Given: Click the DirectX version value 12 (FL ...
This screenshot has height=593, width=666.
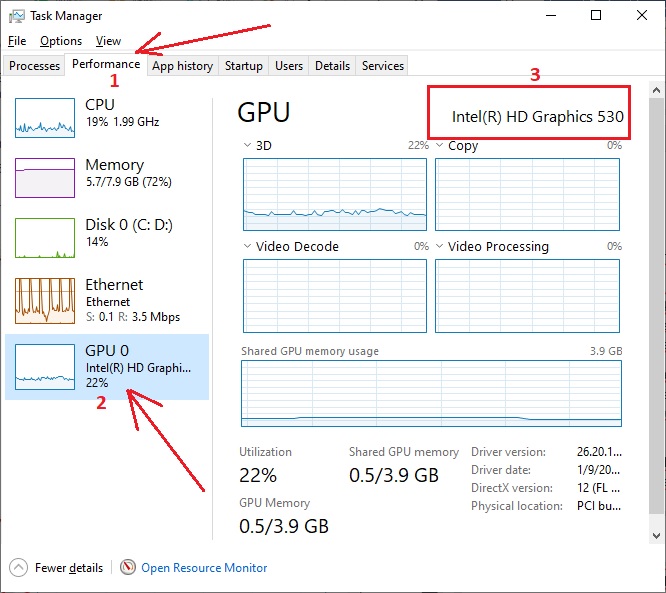Looking at the screenshot, I should coord(598,488).
